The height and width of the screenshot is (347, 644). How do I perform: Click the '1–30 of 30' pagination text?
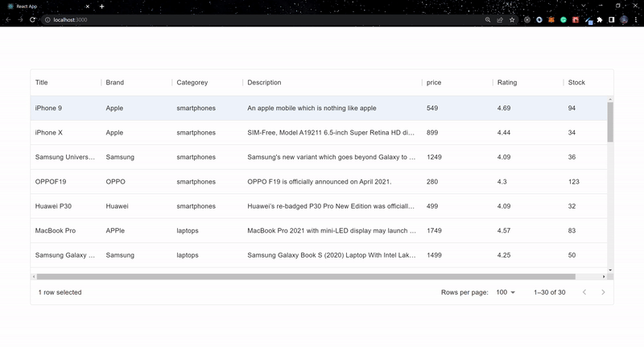550,292
